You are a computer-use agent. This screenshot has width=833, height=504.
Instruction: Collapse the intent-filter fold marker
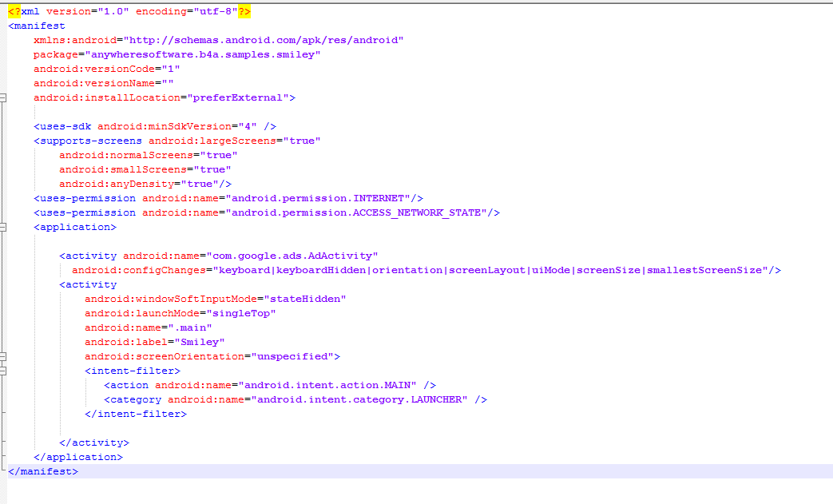pos(5,370)
